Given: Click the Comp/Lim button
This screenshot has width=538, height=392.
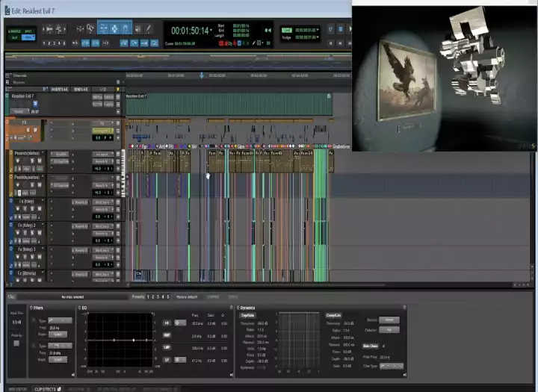Looking at the screenshot, I should pos(333,315).
